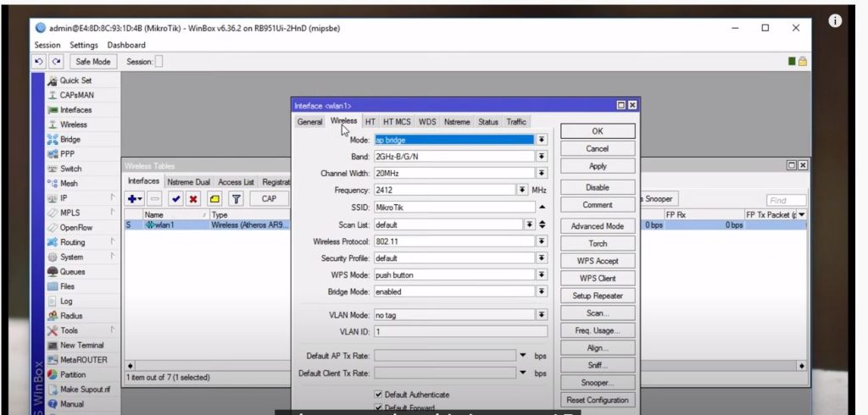Open OpenFlow from the sidebar

76,228
